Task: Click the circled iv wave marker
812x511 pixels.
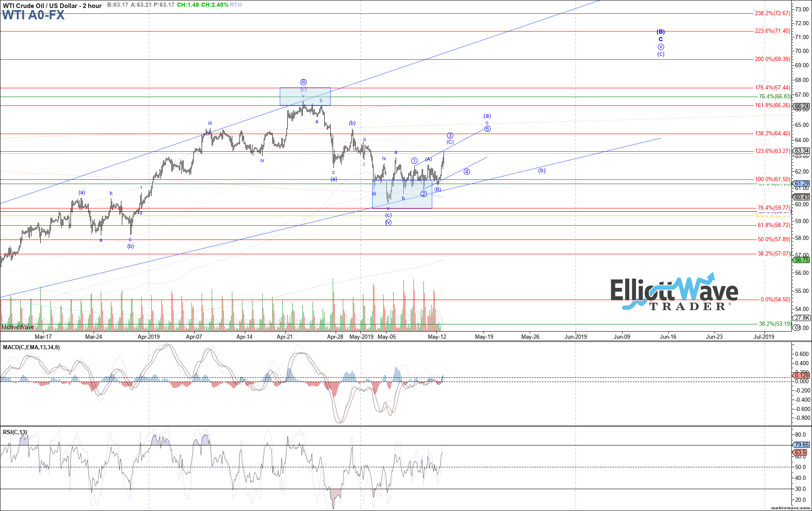Action: (388, 222)
